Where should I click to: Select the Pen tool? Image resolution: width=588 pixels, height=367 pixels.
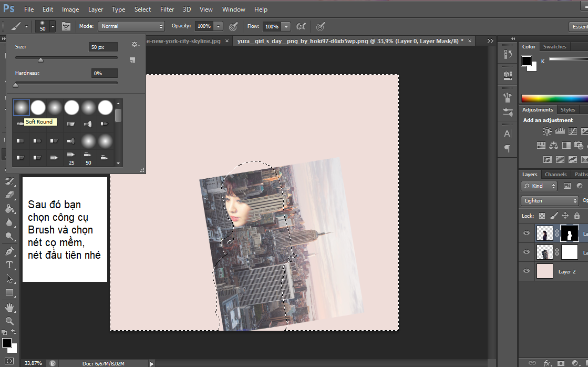pos(9,251)
